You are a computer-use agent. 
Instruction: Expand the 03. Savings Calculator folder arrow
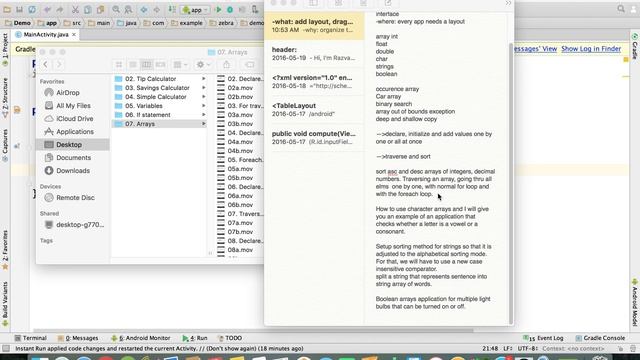(x=203, y=88)
